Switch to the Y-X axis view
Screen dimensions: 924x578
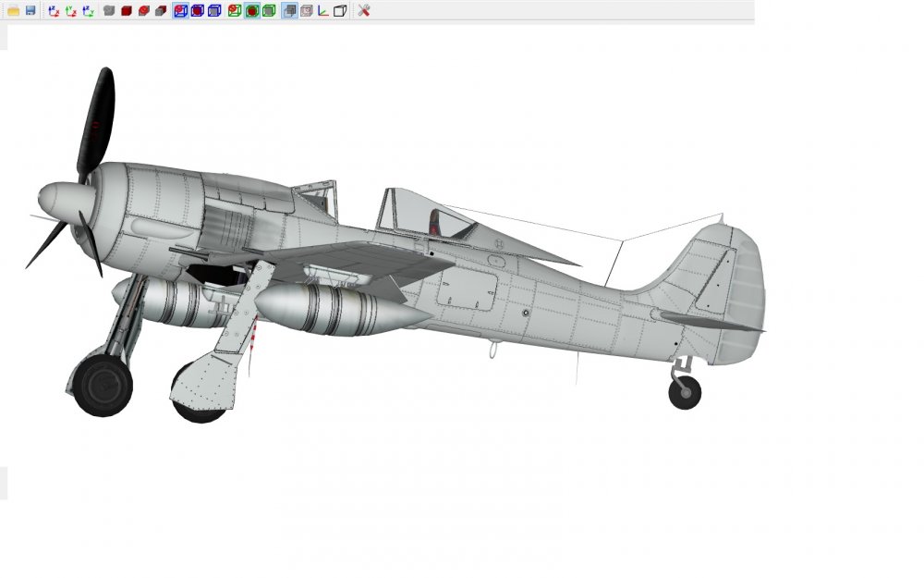(71, 10)
